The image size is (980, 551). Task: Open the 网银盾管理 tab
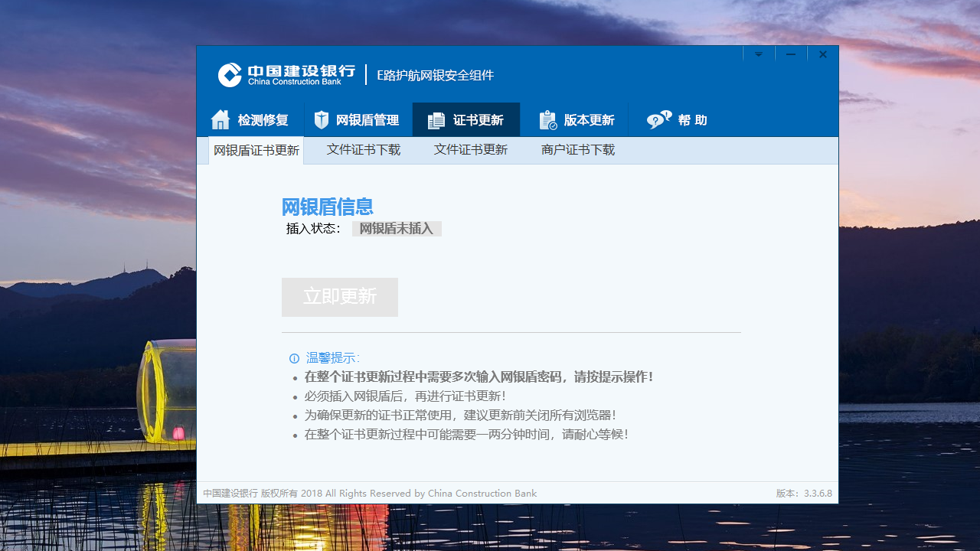click(x=358, y=119)
